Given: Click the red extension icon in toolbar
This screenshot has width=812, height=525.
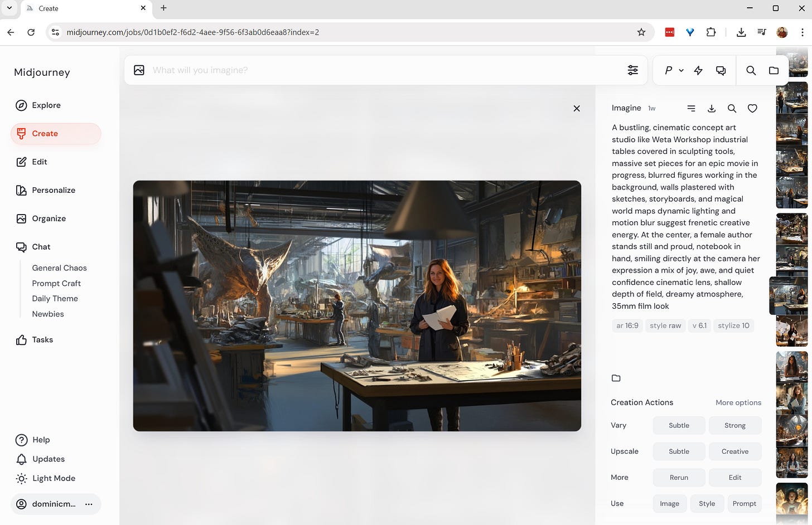Looking at the screenshot, I should pos(670,32).
